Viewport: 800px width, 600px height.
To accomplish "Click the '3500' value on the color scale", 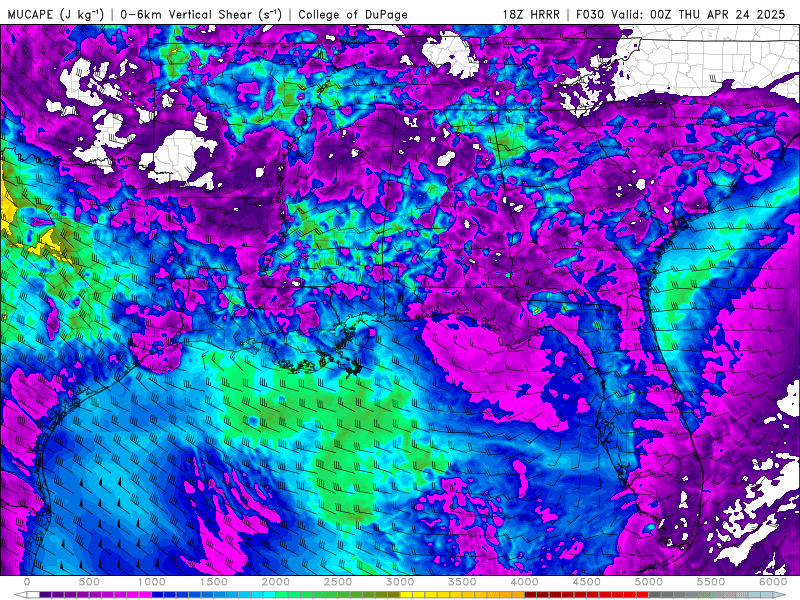I will (462, 582).
